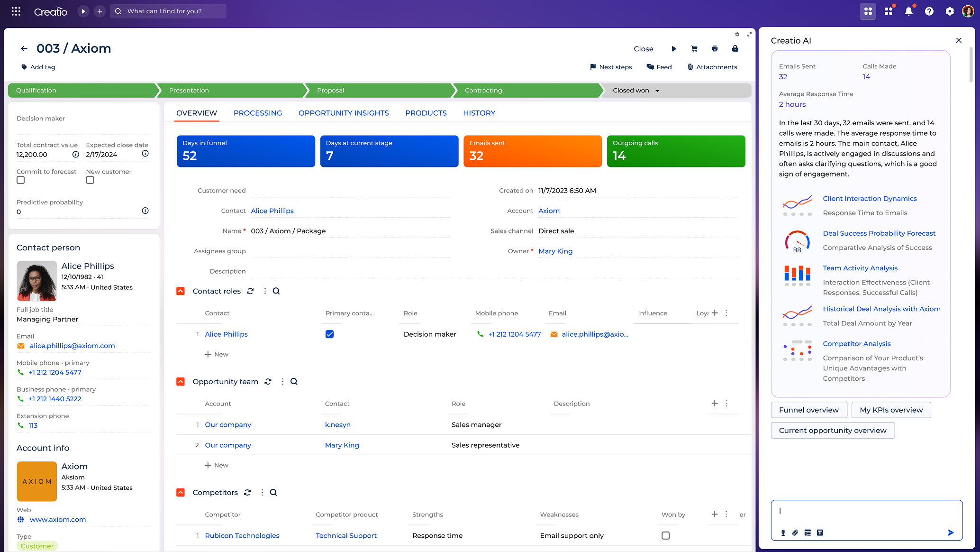Click the Funnel overview button
This screenshot has width=980, height=552.
click(x=809, y=410)
